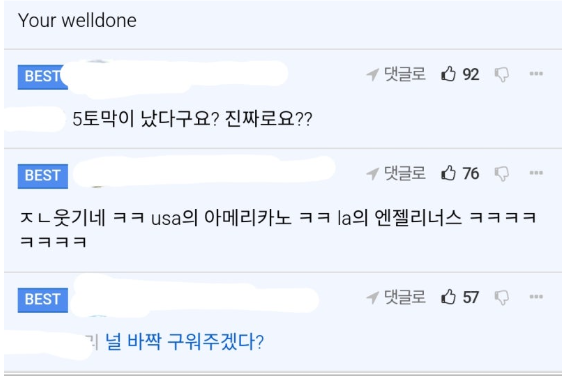Tap the reply arrow on the first BEST comment
The height and width of the screenshot is (376, 564).
tap(372, 74)
